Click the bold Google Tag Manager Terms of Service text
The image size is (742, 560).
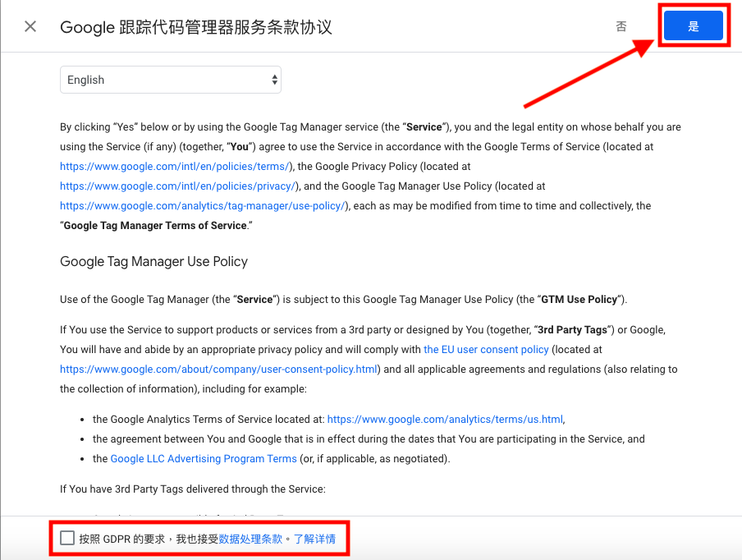(155, 226)
